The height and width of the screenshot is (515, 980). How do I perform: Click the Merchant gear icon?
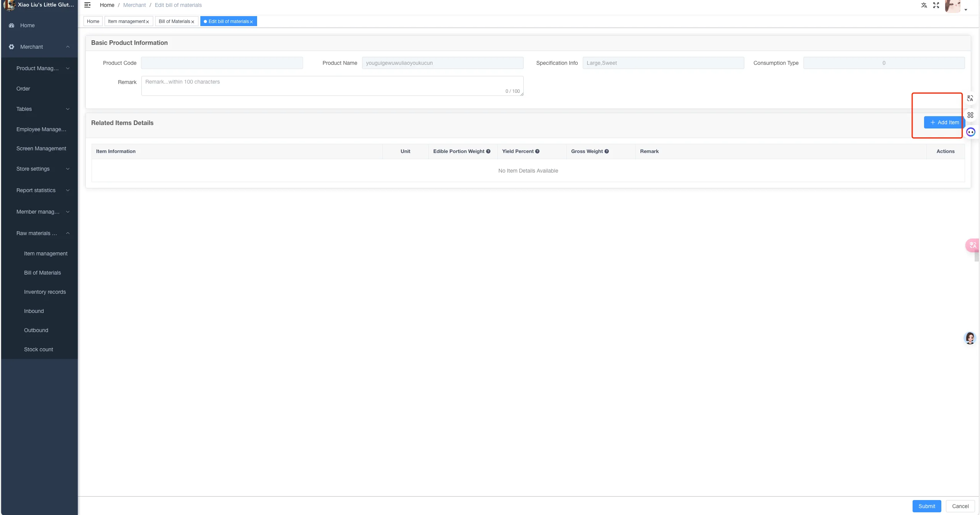(11, 47)
